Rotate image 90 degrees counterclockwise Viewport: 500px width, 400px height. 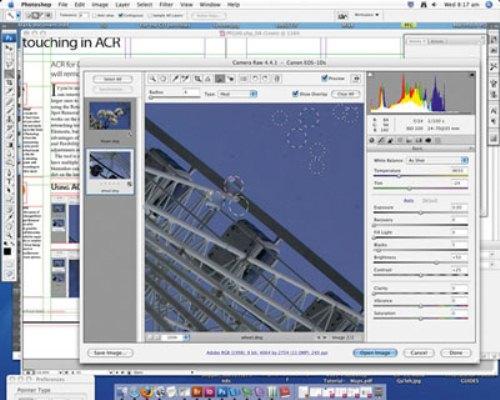click(x=255, y=79)
